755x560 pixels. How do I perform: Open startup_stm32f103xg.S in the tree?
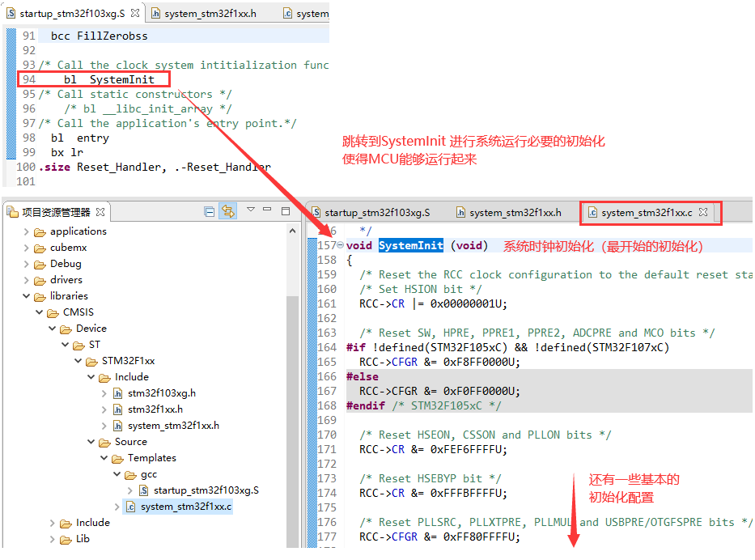point(206,490)
